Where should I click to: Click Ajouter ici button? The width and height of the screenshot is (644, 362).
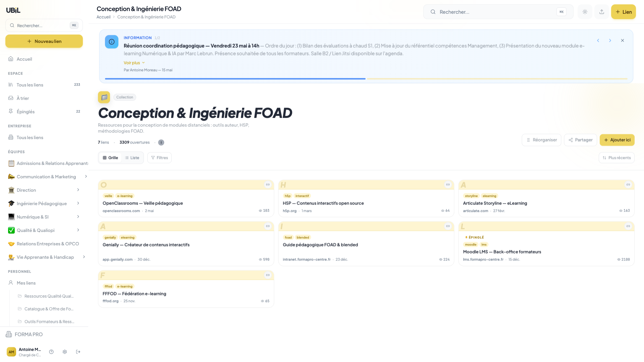617,140
